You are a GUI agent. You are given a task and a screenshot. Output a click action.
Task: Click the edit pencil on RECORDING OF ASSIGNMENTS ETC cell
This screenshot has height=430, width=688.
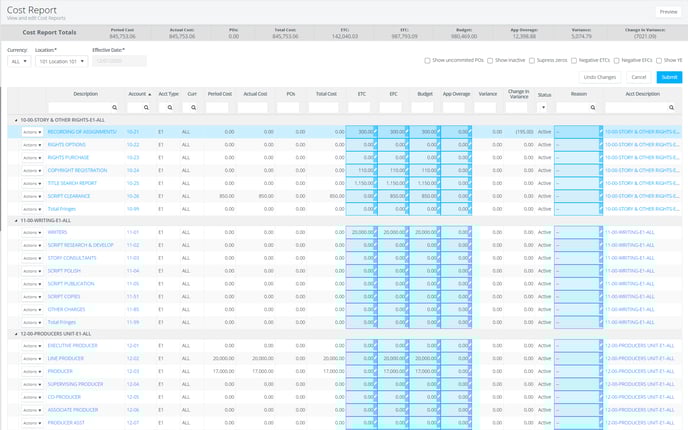pos(375,130)
